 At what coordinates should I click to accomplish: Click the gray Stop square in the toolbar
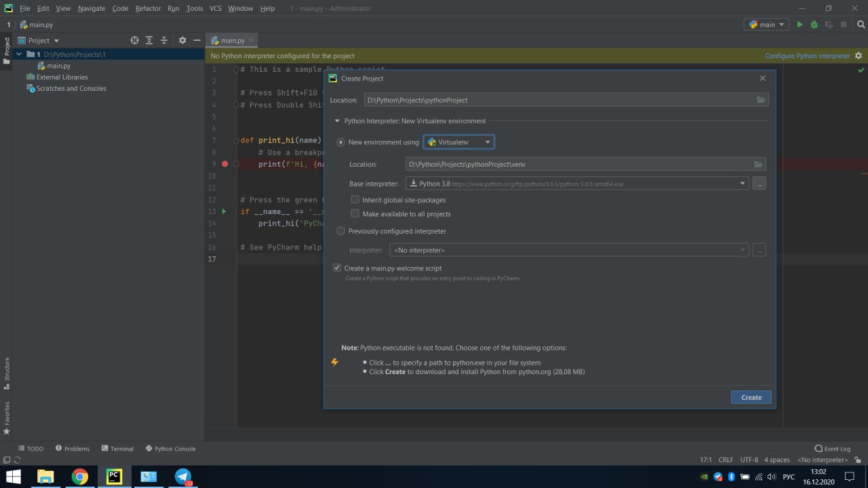[x=844, y=24]
